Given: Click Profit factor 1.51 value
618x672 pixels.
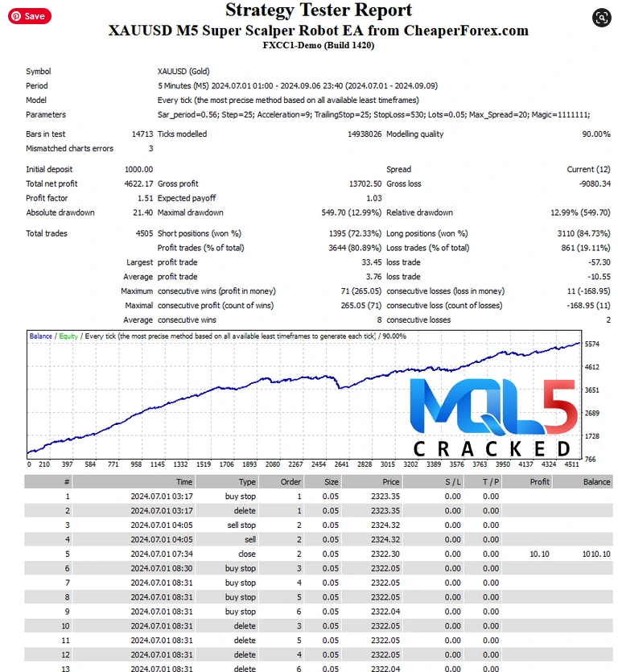Looking at the screenshot, I should click(x=146, y=199).
